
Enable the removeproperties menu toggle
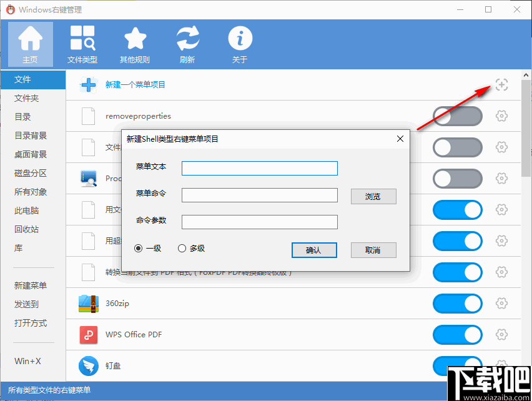point(457,116)
